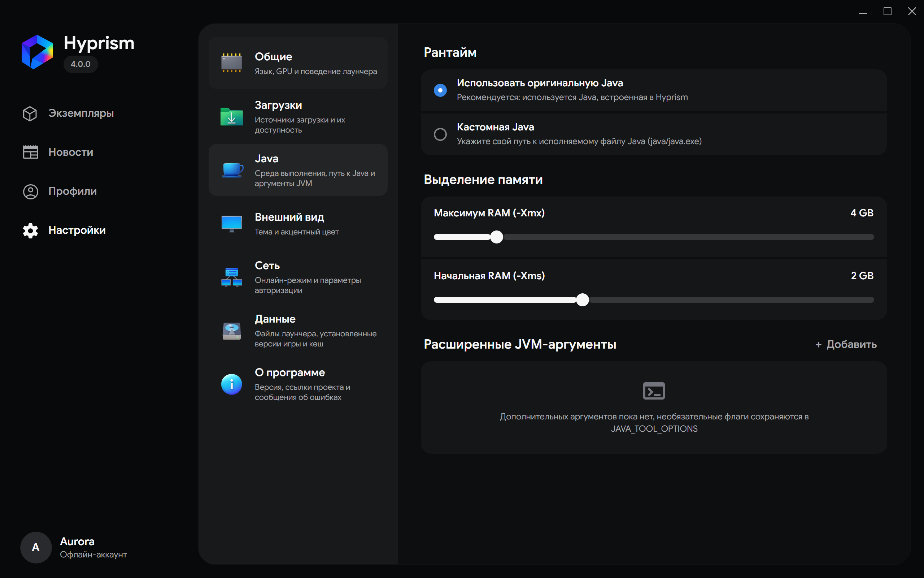Click the 4.0.0 version badge
The height and width of the screenshot is (578, 924).
click(x=80, y=64)
